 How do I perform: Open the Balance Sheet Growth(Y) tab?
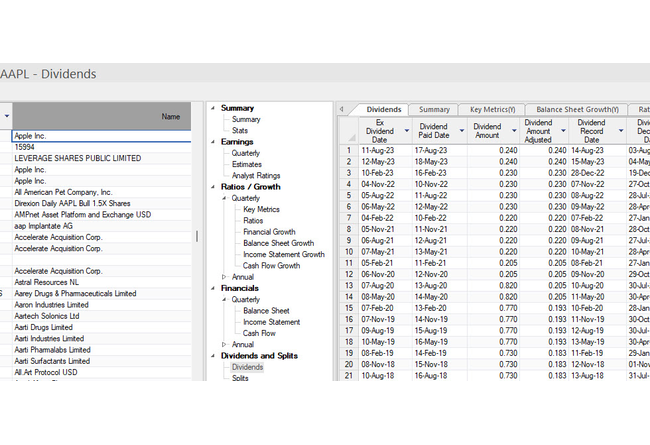click(x=577, y=109)
